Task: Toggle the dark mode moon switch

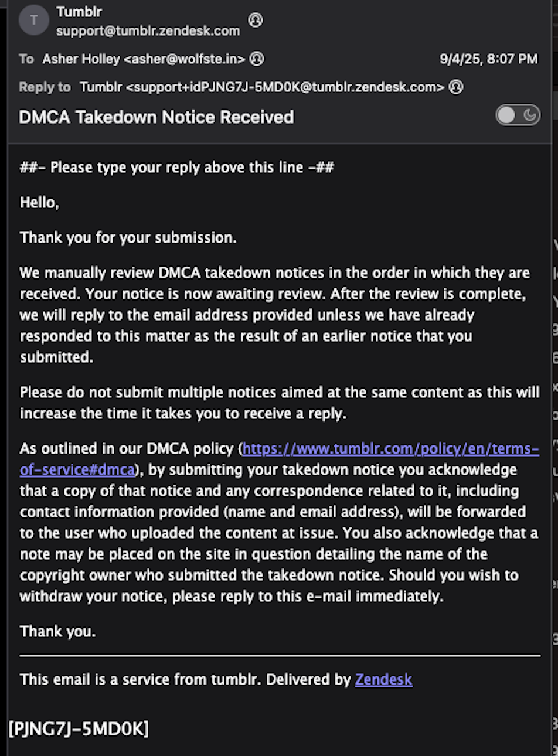Action: (518, 115)
